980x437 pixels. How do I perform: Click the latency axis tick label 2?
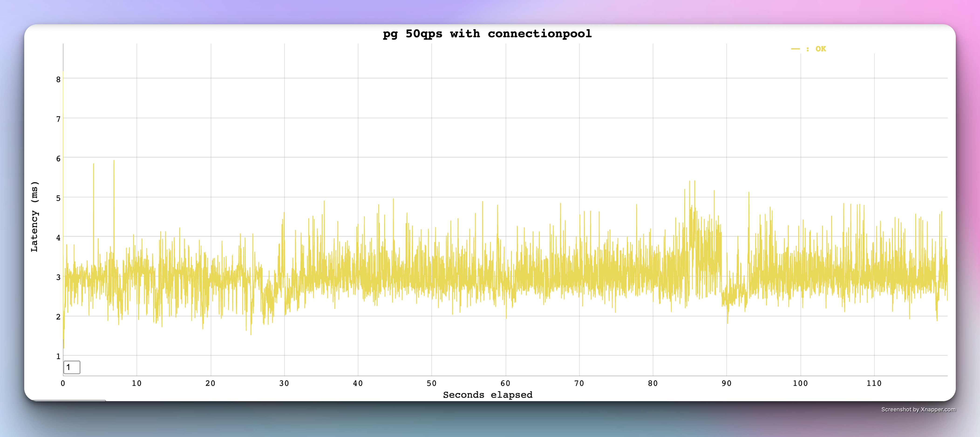point(58,316)
